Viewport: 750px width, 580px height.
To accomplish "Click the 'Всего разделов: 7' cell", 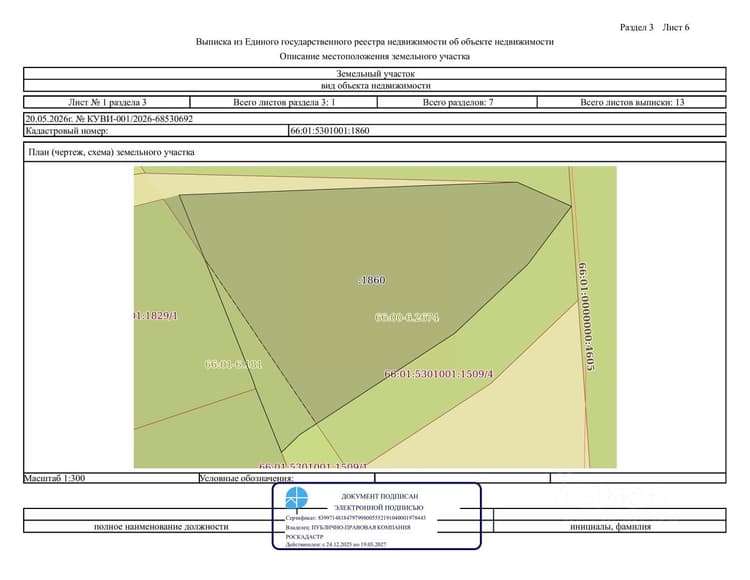I will tap(457, 102).
